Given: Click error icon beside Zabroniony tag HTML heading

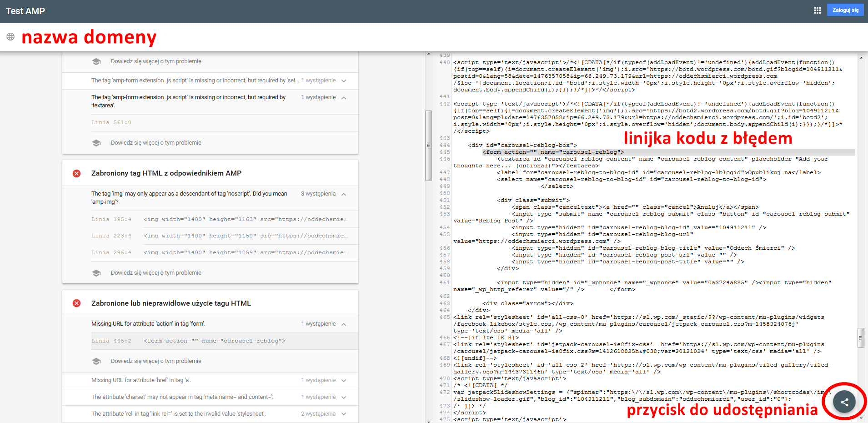Looking at the screenshot, I should pyautogui.click(x=77, y=173).
